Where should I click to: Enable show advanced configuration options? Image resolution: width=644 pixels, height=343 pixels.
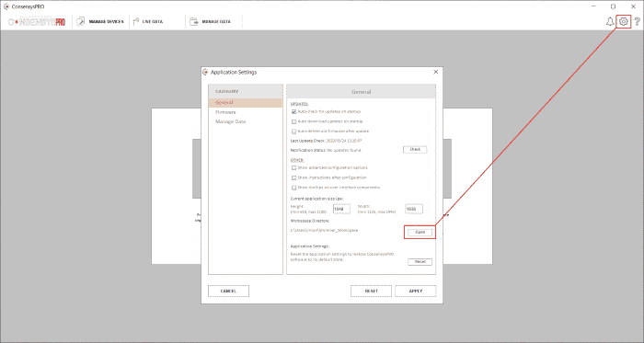pos(293,167)
